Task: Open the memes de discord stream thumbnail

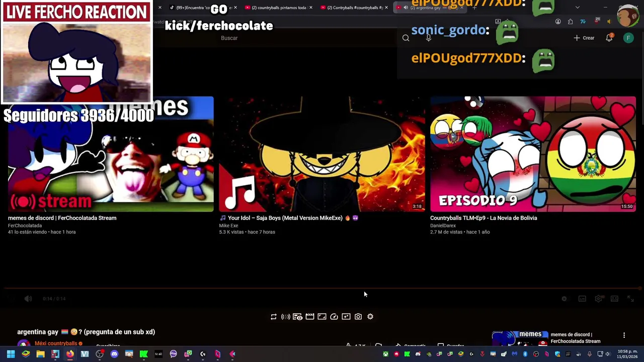Action: (111, 154)
